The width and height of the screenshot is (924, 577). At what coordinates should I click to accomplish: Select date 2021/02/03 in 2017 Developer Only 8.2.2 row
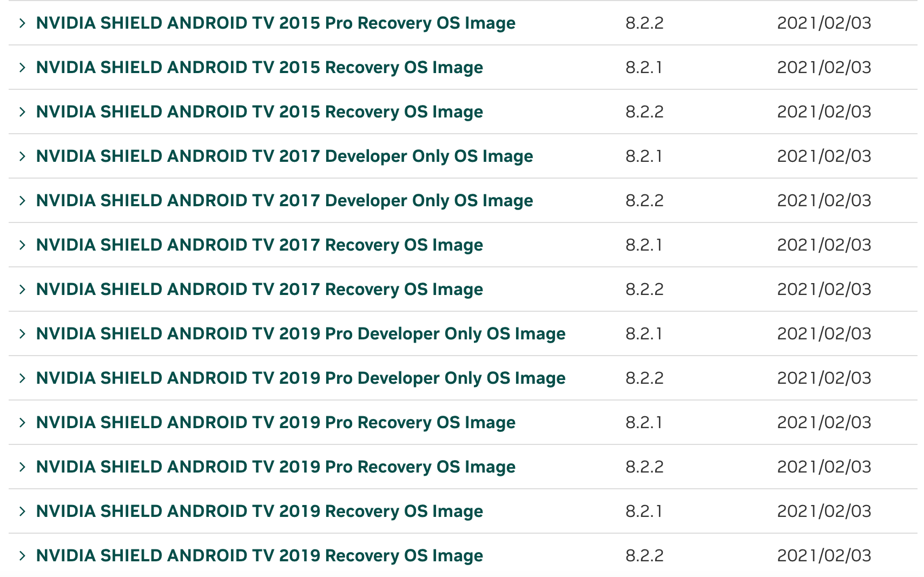click(x=824, y=200)
